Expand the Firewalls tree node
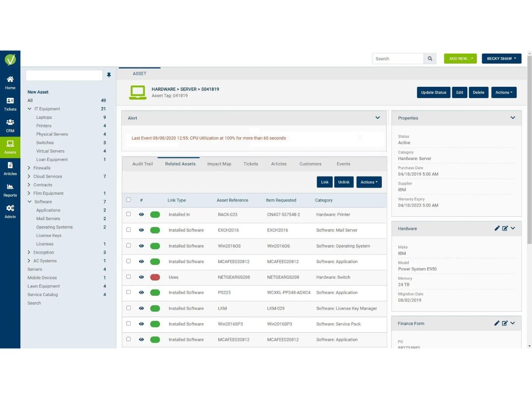Viewport: 532px width, 399px height. tap(29, 168)
